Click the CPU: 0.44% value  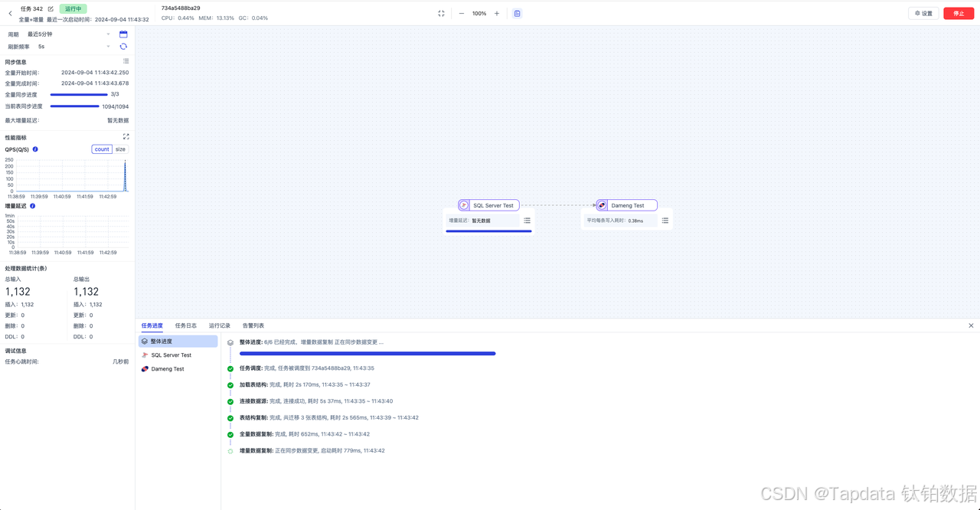coord(178,18)
